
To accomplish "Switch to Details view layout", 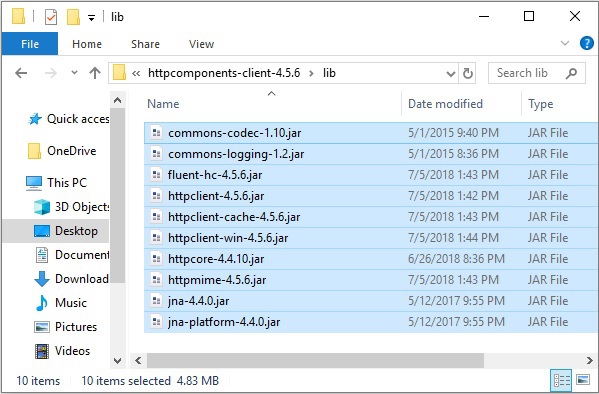I will [562, 381].
